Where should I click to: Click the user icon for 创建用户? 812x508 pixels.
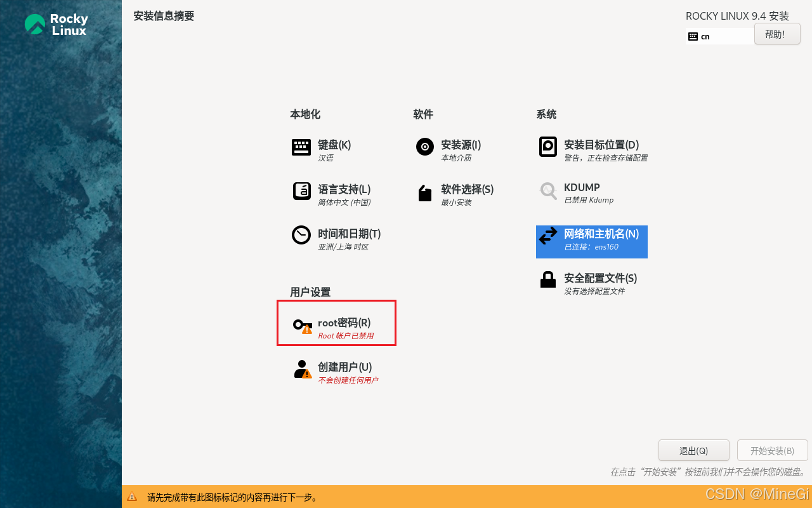pos(303,369)
